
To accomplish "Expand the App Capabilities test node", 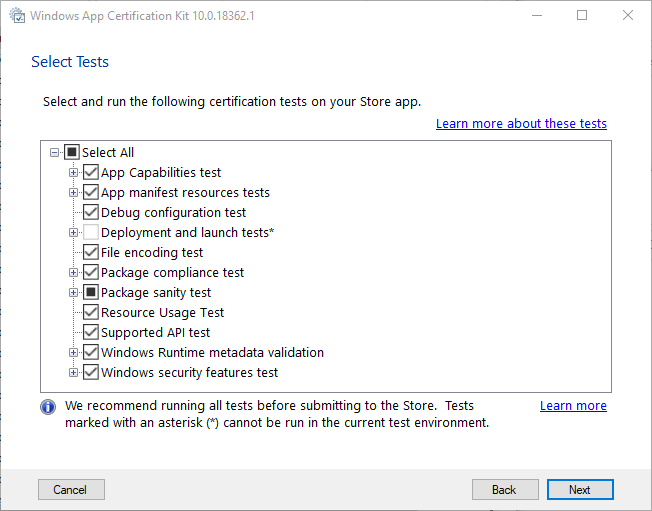I will click(x=73, y=173).
